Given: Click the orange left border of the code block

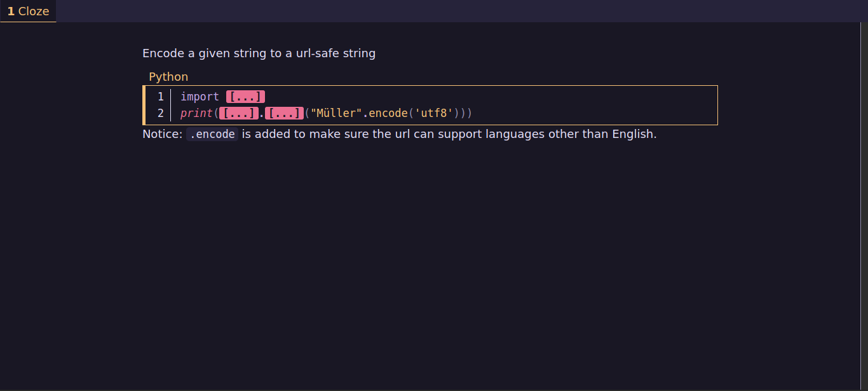Looking at the screenshot, I should [144, 105].
